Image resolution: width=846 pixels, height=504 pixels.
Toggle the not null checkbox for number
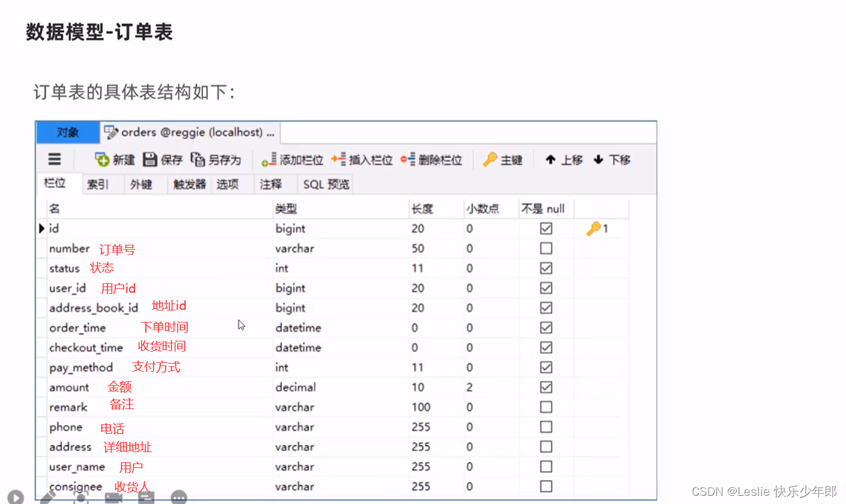pos(546,249)
